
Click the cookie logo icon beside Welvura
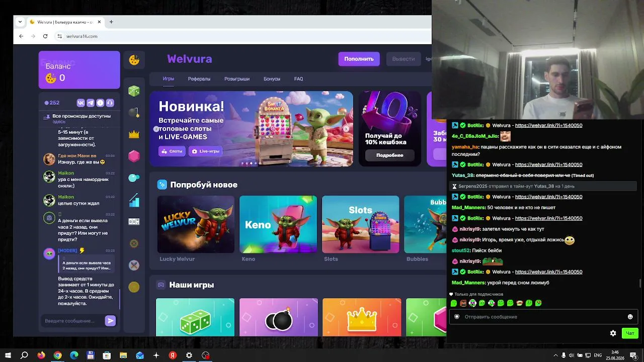[134, 60]
